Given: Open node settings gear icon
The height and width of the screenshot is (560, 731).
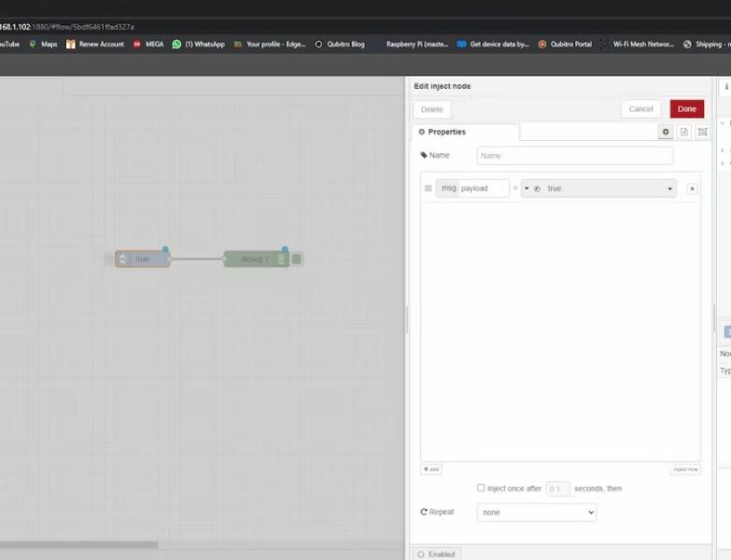Looking at the screenshot, I should pos(666,133).
